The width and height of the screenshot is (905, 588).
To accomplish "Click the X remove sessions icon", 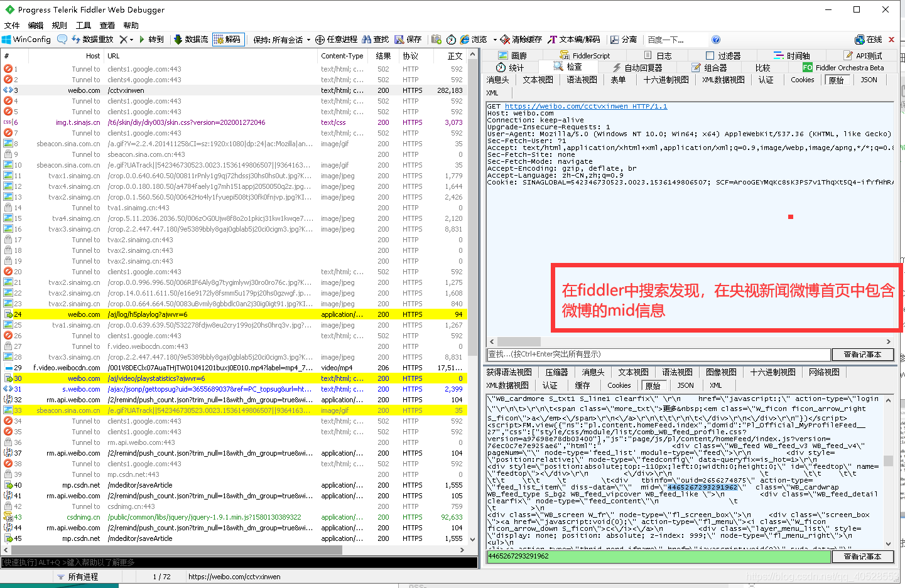I will [x=123, y=39].
